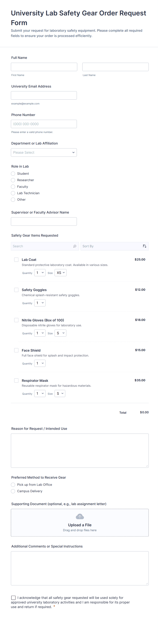
Task: Select Lab Technician role option
Action: point(13,193)
